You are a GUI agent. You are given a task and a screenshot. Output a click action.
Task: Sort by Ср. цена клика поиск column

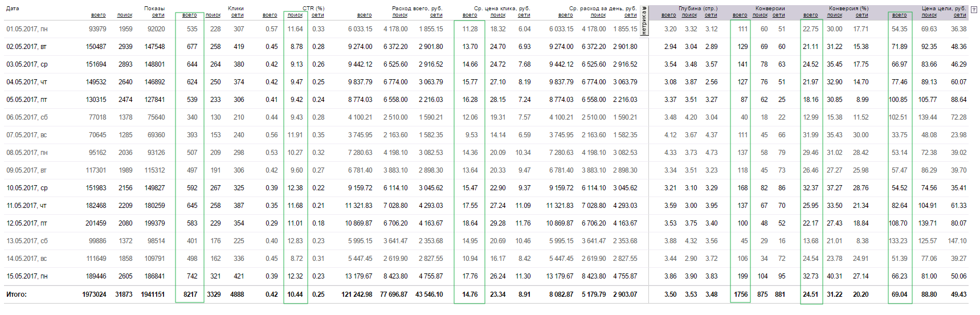point(498,15)
